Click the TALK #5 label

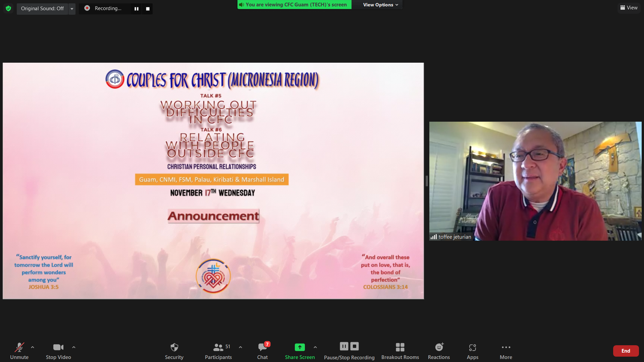(211, 96)
